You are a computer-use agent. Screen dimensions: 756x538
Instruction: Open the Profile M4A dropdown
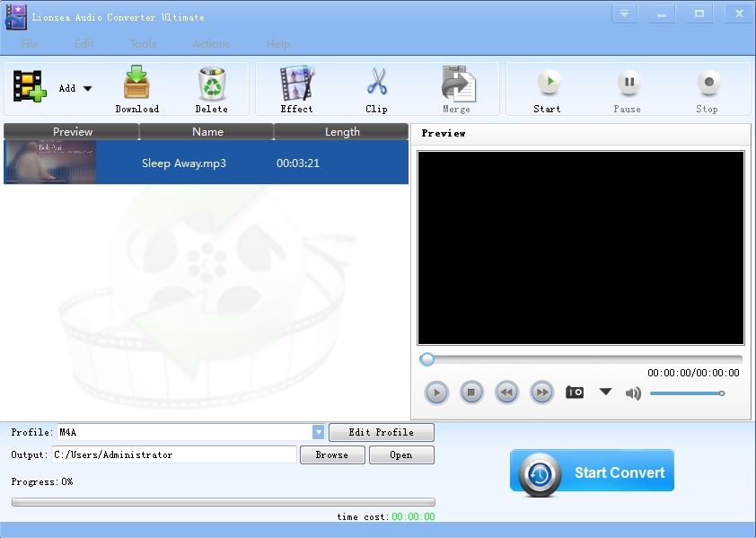click(318, 432)
